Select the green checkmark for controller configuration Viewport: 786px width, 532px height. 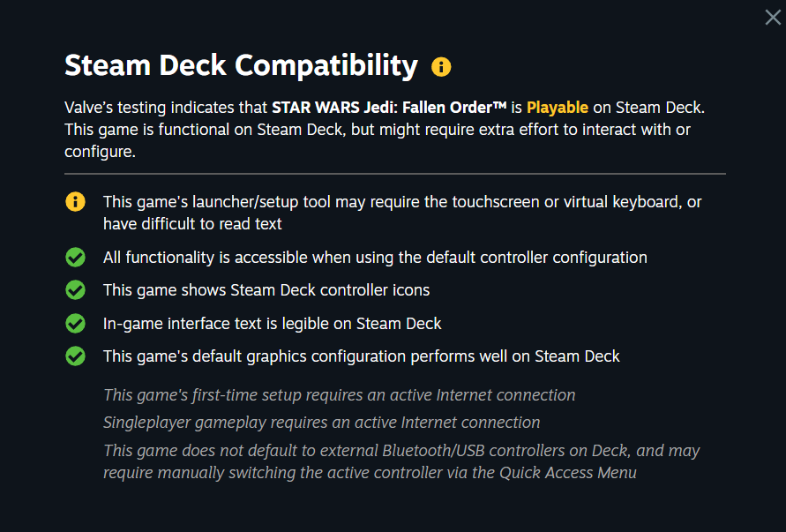(75, 257)
